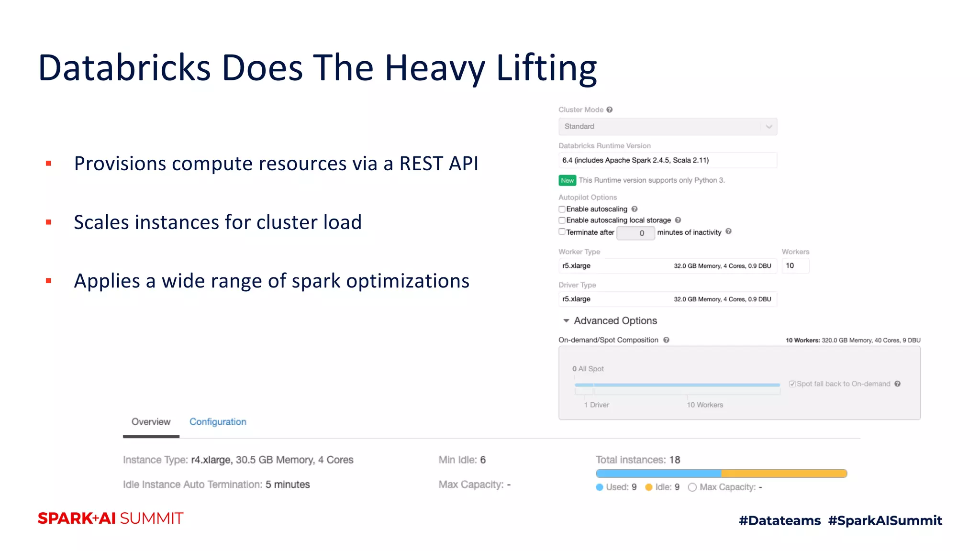Click the blue Used legend dot
Screen dimensions: 980x551
[x=600, y=487]
